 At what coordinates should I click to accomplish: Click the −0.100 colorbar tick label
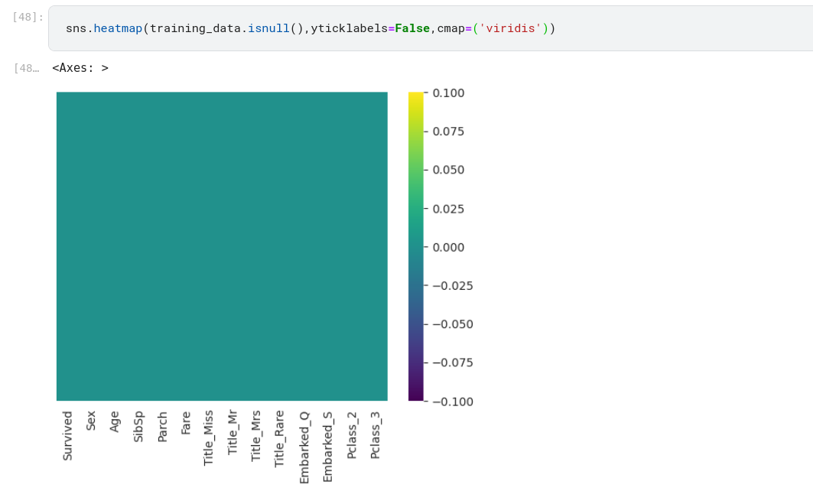click(451, 402)
